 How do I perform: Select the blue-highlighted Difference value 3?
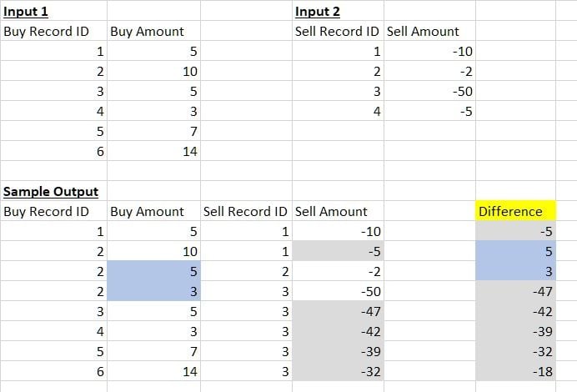[x=515, y=271]
